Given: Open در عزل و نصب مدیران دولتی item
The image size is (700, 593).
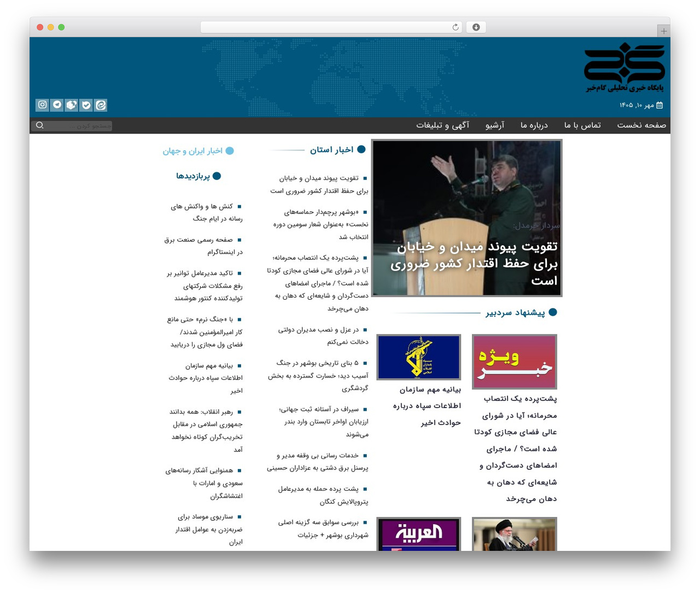Looking at the screenshot, I should tap(323, 336).
